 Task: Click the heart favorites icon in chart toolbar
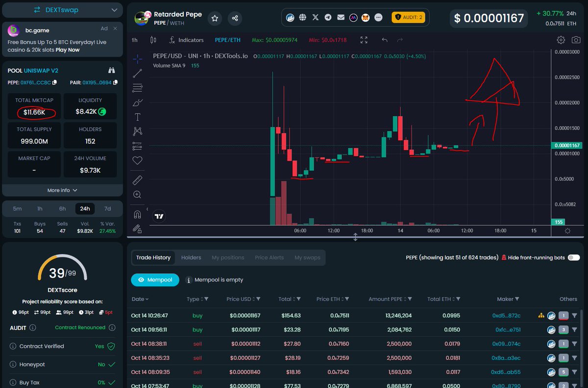click(138, 160)
